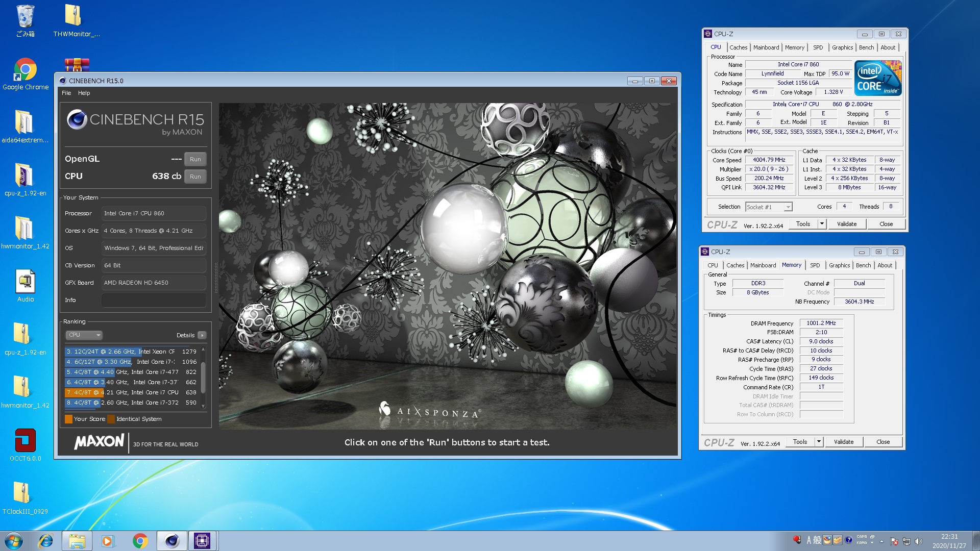Click the Details arrow icon in Ranking
The width and height of the screenshot is (980, 551).
pyautogui.click(x=202, y=335)
